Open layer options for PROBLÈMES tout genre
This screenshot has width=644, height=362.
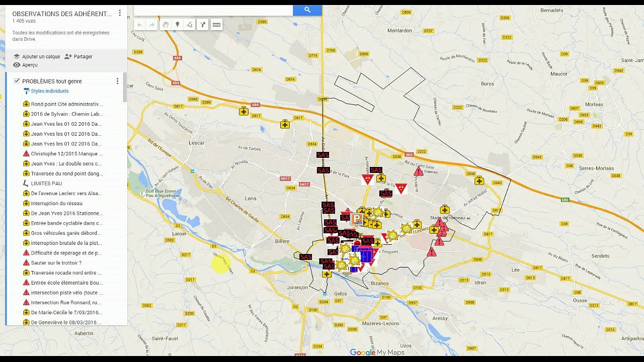[117, 81]
